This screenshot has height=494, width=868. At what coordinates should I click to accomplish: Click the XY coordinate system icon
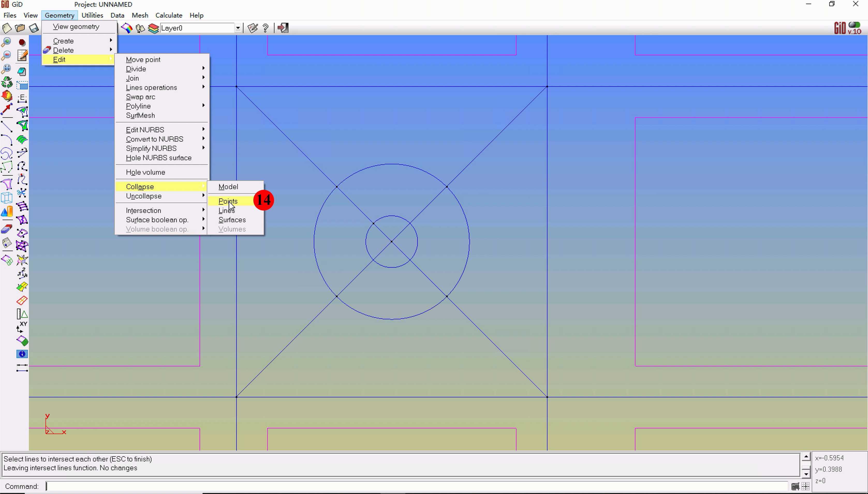click(22, 327)
